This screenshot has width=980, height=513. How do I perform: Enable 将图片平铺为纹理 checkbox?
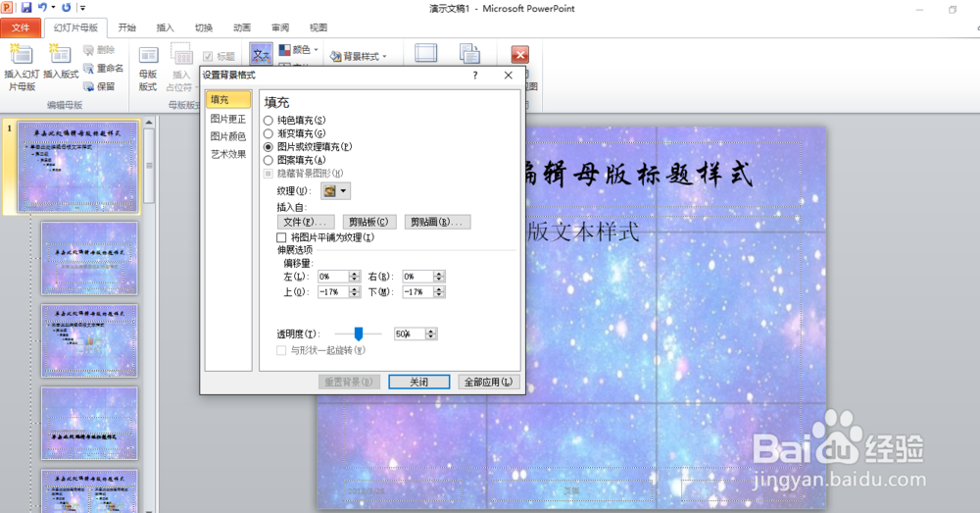[281, 237]
